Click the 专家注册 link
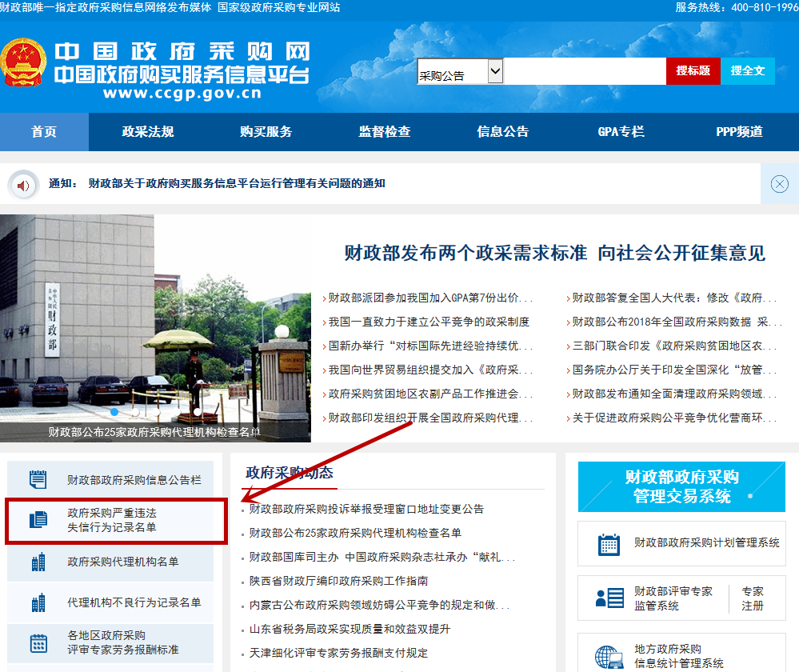Viewport: 799px width, 672px height. (753, 598)
